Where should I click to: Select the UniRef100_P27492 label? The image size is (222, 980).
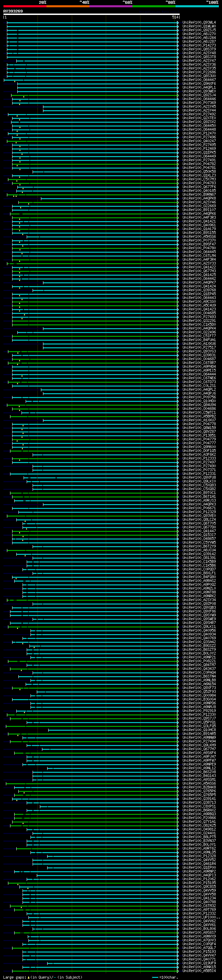(x=199, y=114)
